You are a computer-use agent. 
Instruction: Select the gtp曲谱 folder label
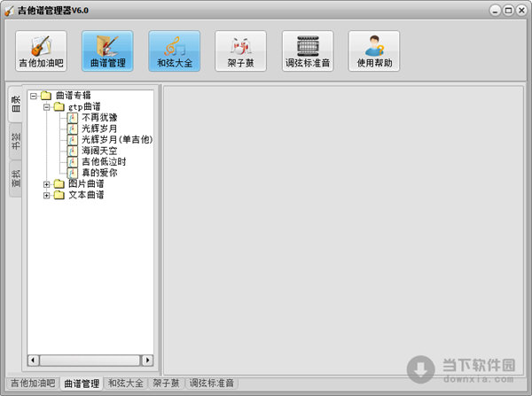(84, 107)
